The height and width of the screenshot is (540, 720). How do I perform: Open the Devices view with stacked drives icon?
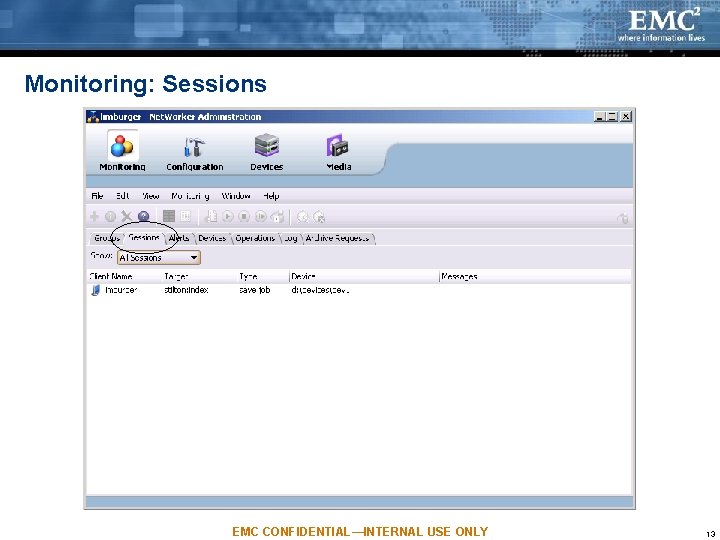pyautogui.click(x=266, y=152)
